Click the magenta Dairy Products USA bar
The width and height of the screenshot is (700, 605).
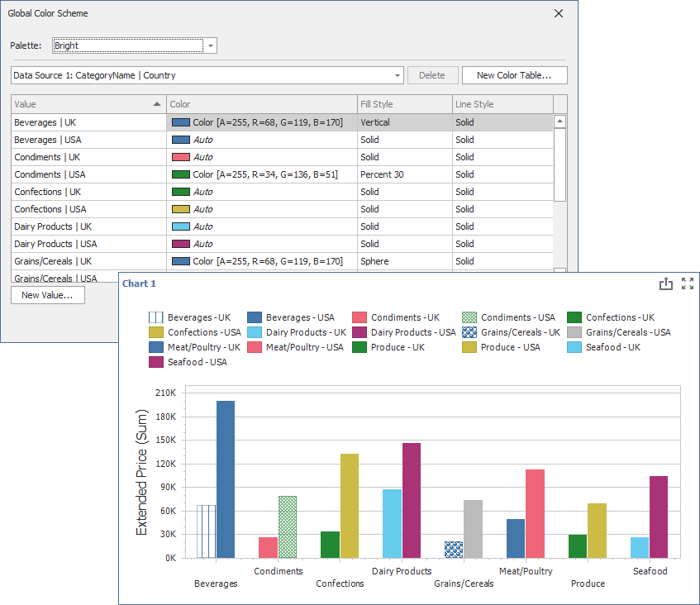(412, 501)
